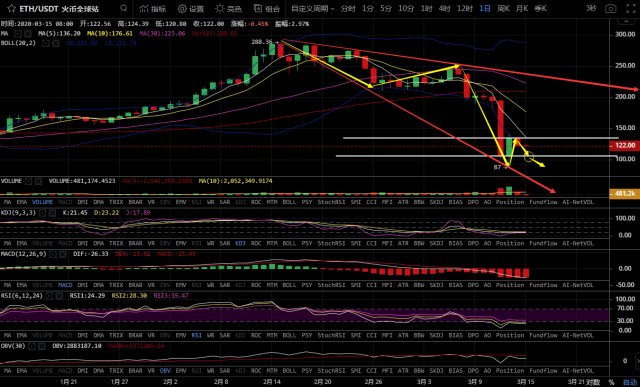640x387 pixels.
Task: Switch to the 4时 timeframe
Action: 444,8
